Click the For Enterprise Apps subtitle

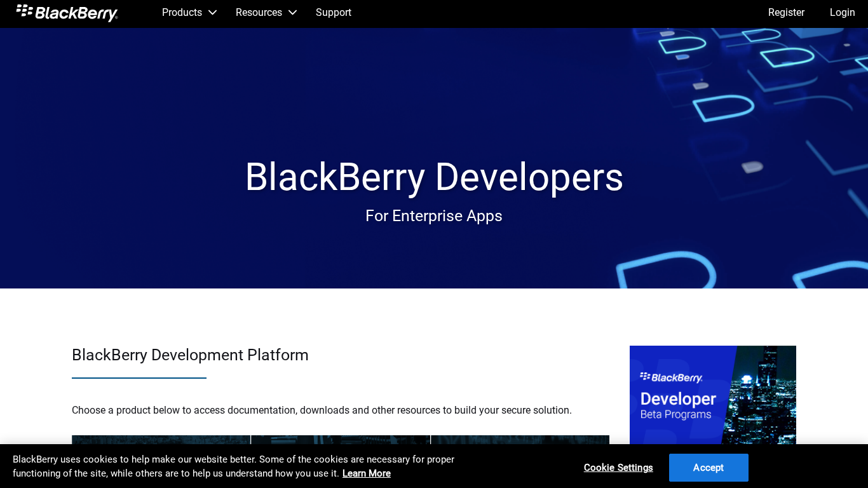pos(434,216)
